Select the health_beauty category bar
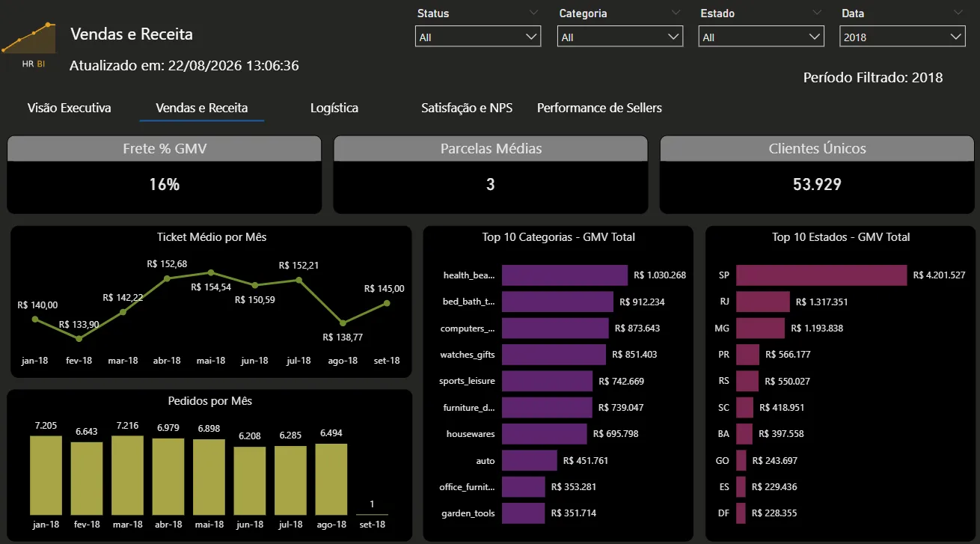Screen dimensions: 980x544 (565, 275)
